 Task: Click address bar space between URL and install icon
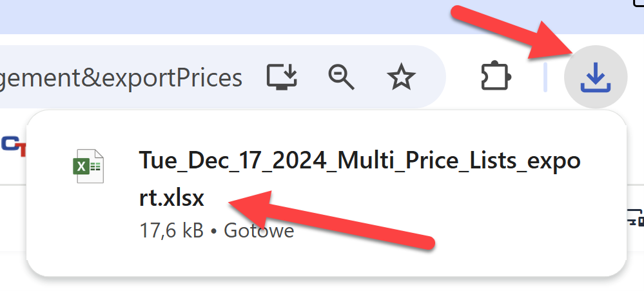point(254,77)
